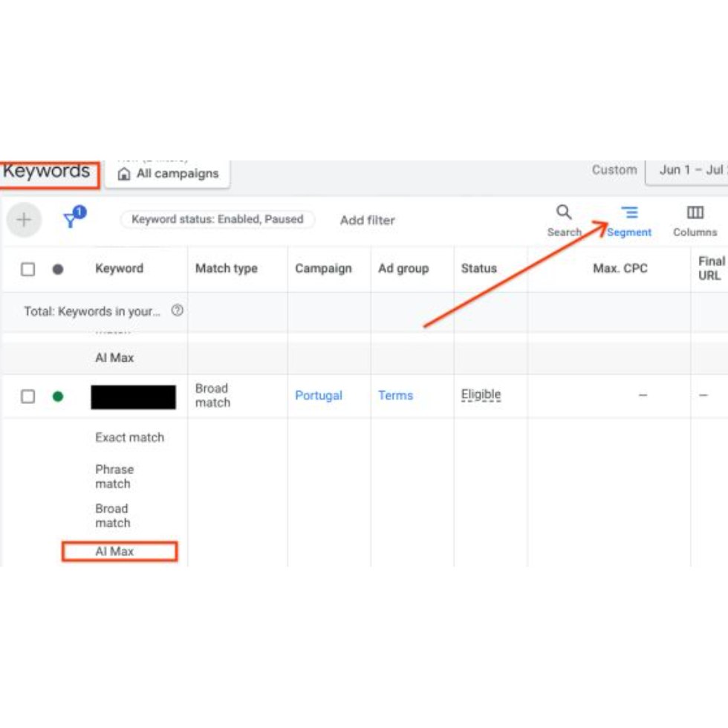The width and height of the screenshot is (728, 728).
Task: Click the Eligible status
Action: (481, 394)
